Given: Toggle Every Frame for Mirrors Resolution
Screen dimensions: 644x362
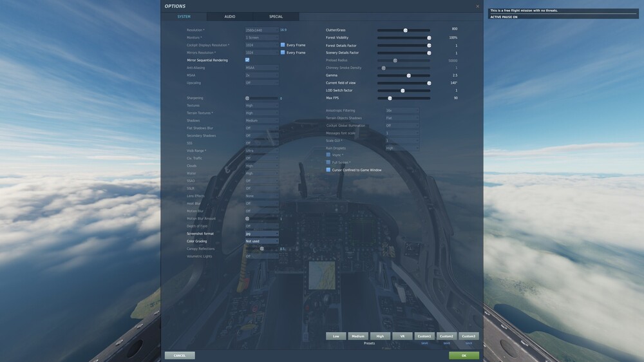Looking at the screenshot, I should click(x=283, y=52).
